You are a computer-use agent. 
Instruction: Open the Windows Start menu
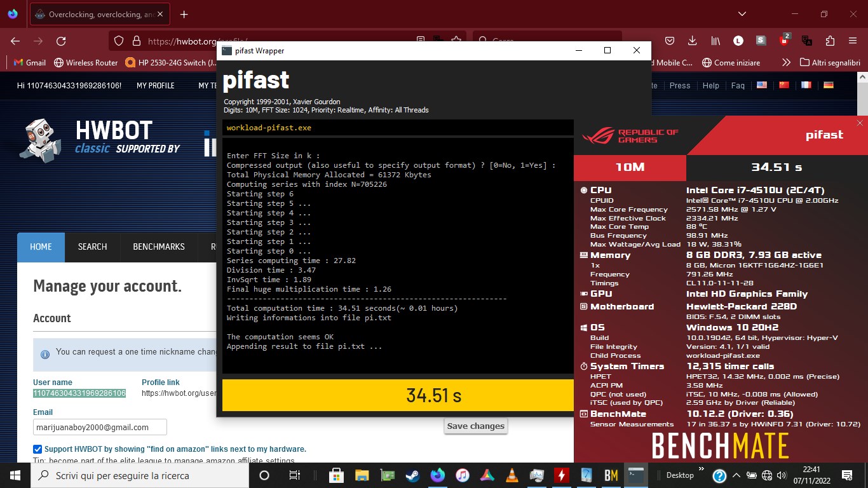pyautogui.click(x=15, y=475)
